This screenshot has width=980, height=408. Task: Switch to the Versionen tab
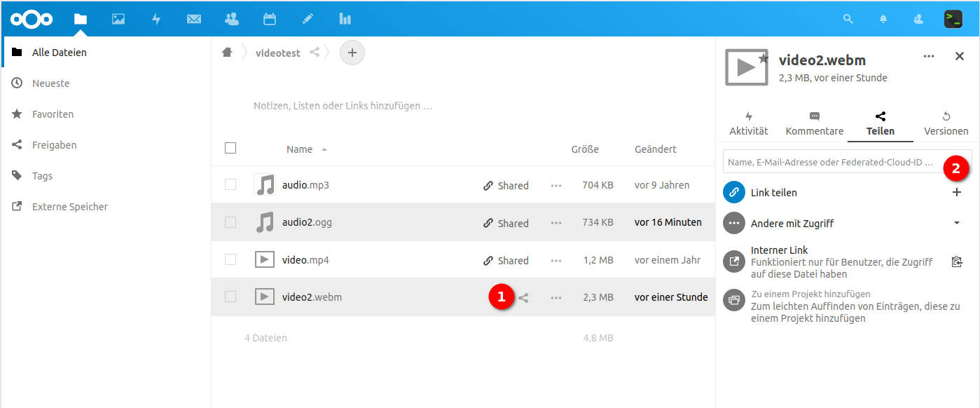point(946,124)
